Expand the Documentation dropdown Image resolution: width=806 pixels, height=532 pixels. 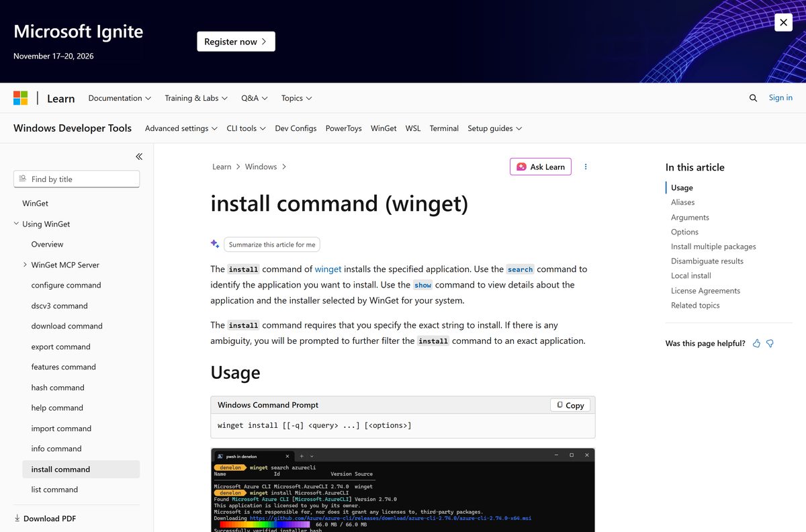[x=120, y=98]
